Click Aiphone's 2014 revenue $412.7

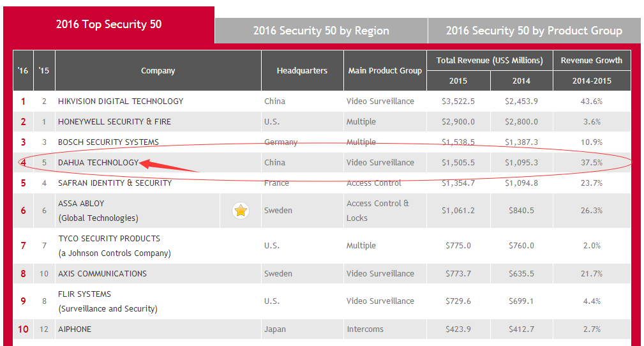coord(521,329)
